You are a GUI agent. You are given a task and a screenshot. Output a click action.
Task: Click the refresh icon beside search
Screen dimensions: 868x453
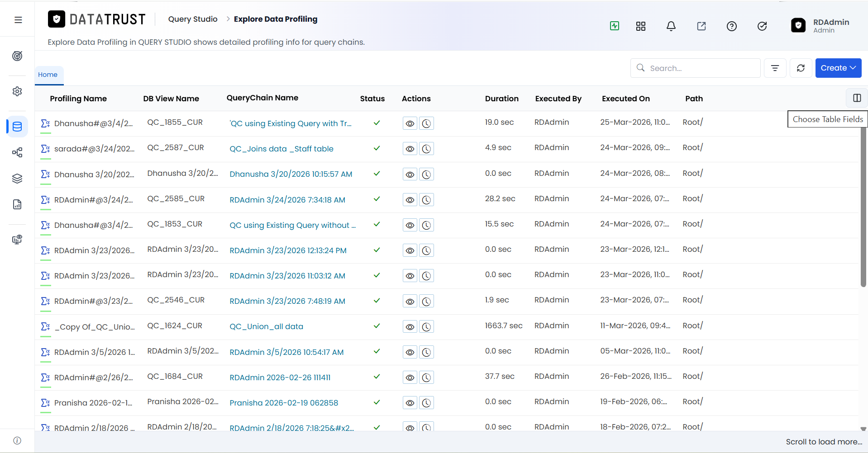tap(801, 68)
